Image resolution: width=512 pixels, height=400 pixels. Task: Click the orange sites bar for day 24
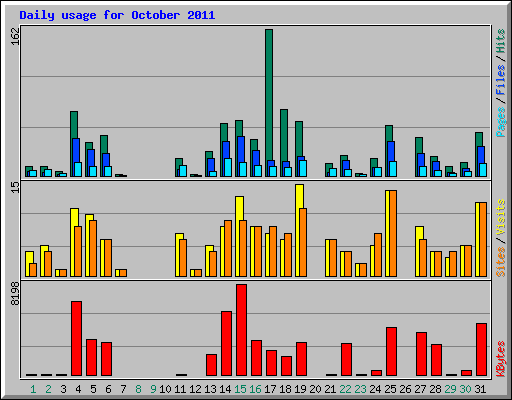(378, 255)
